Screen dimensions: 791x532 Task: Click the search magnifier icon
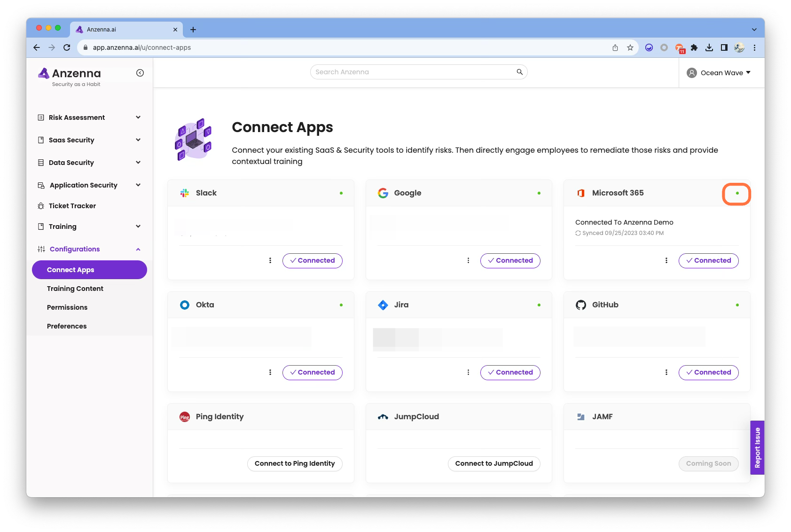coord(519,72)
